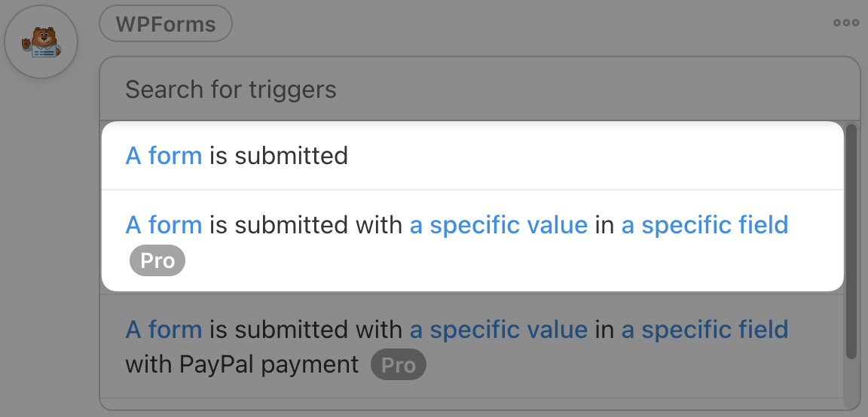The image size is (868, 417).
Task: Select the plain "A form is submitted" trigger
Action: (279, 156)
